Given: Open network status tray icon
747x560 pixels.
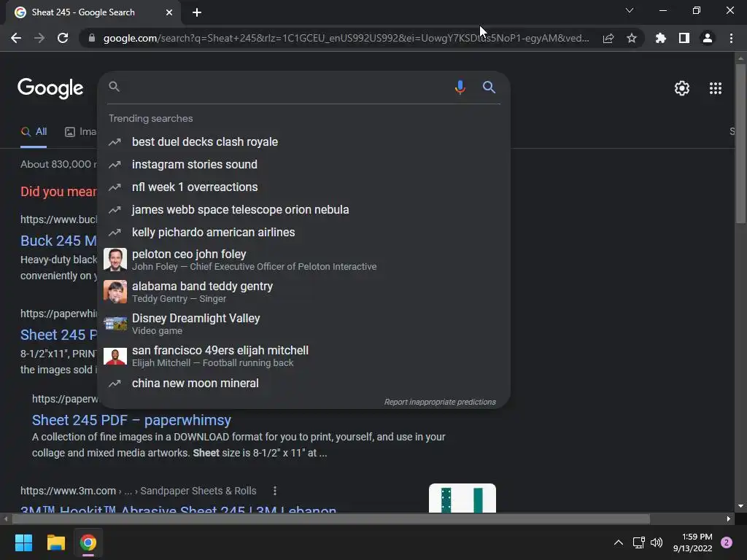Looking at the screenshot, I should pos(638,542).
